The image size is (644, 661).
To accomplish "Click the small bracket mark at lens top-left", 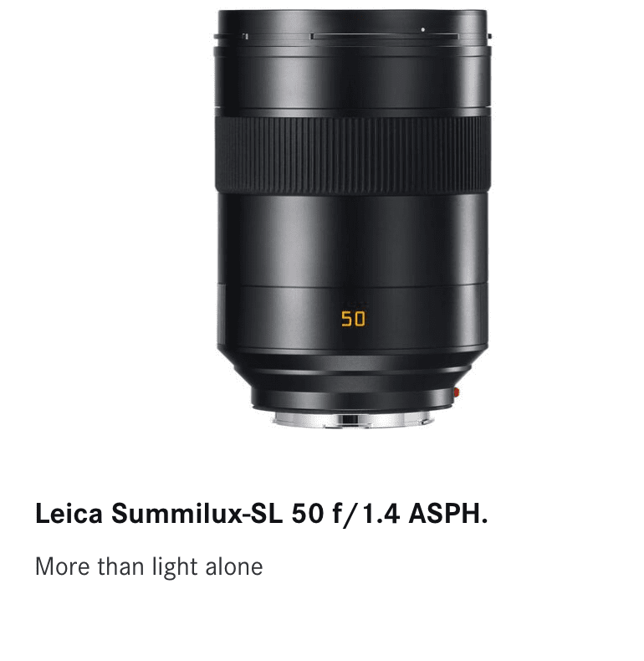I will (245, 36).
